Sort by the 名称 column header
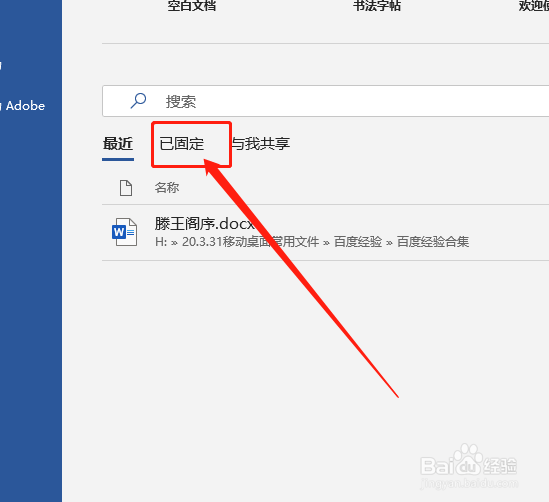549x502 pixels. click(167, 188)
